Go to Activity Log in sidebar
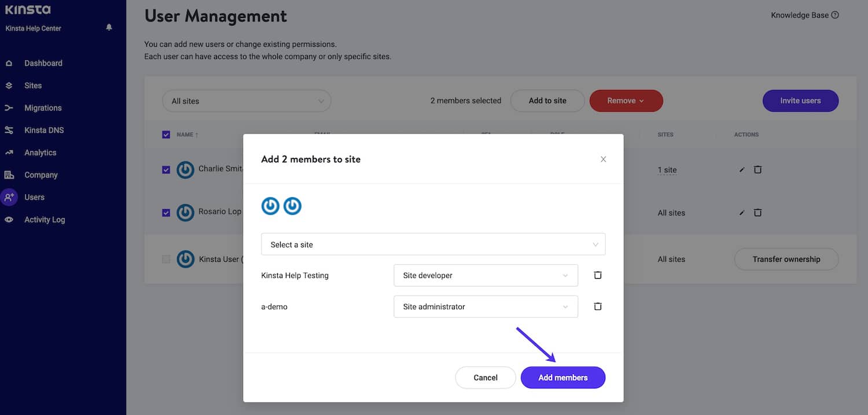The image size is (868, 415). (x=44, y=220)
